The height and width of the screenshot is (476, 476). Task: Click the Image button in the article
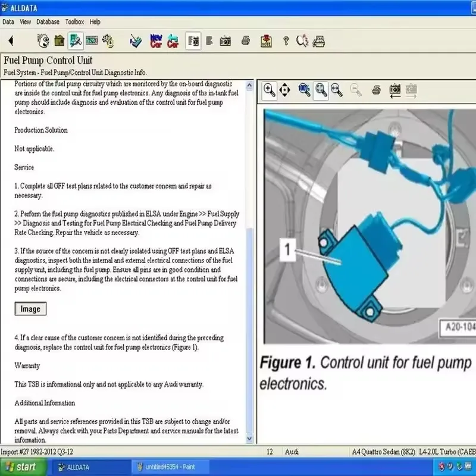30,309
